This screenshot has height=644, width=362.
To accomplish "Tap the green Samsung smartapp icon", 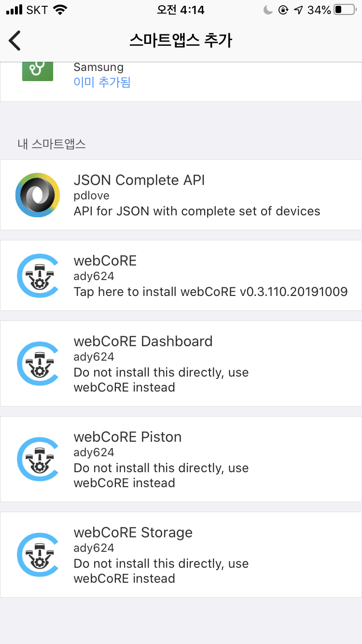I will click(38, 71).
